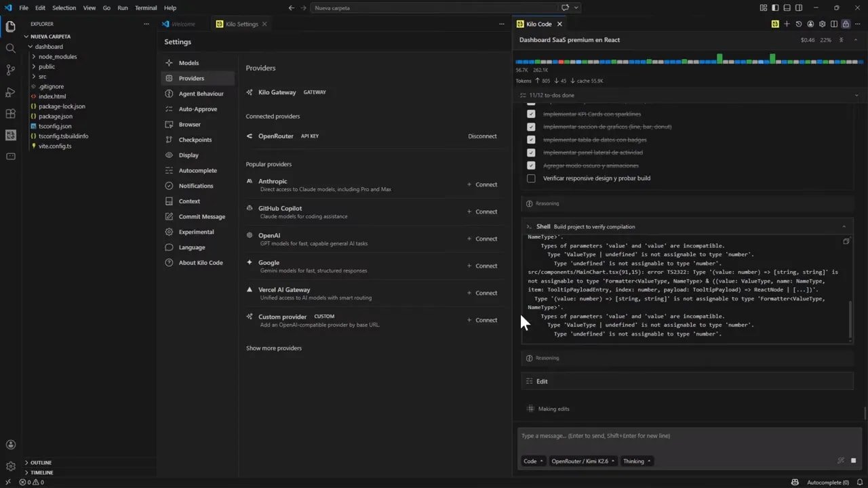The width and height of the screenshot is (868, 488).
Task: Click the split panel icon in Kilo toolbar
Action: point(834,24)
